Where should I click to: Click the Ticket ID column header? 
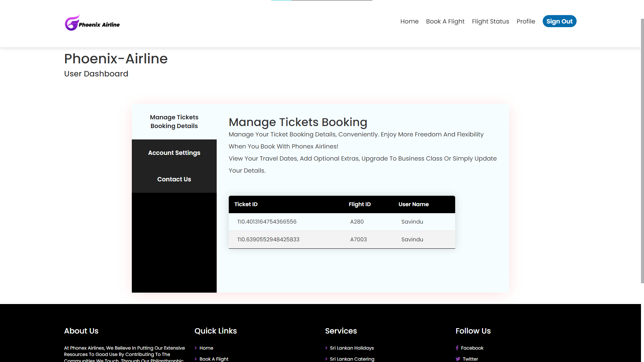[x=246, y=204]
